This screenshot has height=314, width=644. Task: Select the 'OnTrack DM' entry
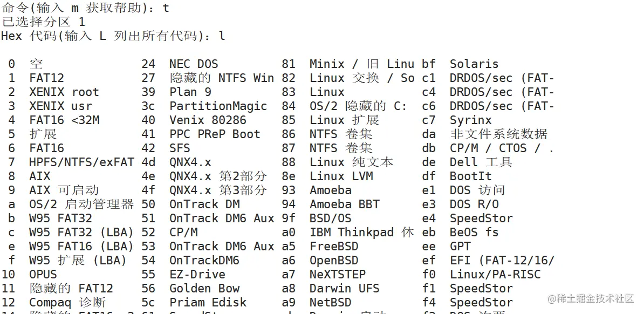[x=204, y=204]
